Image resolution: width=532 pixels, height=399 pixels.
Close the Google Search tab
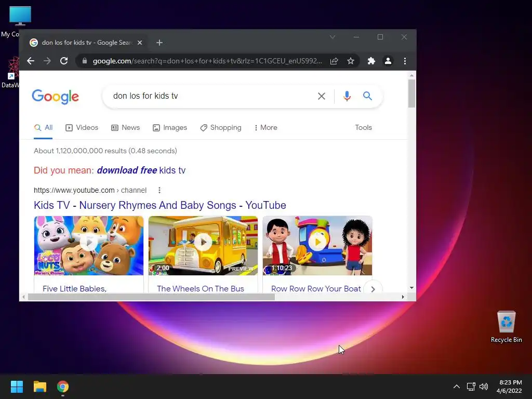tap(140, 43)
